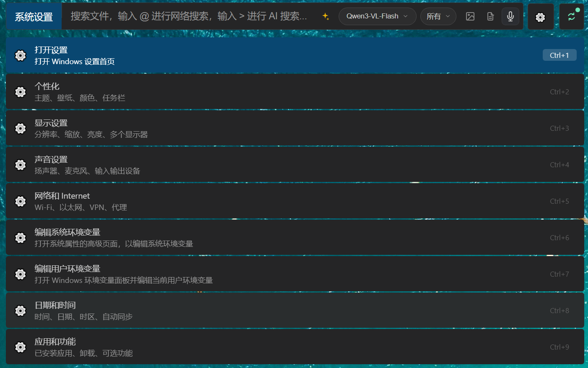Click gear icon beside 显示设置
This screenshot has width=588, height=368.
(21, 128)
